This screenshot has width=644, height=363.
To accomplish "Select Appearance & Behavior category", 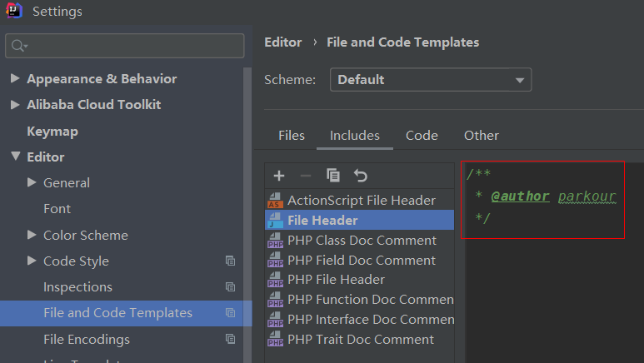I will click(102, 79).
